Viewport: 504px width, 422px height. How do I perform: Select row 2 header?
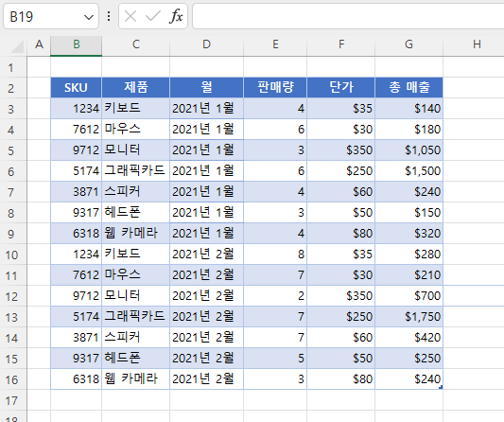tap(13, 88)
